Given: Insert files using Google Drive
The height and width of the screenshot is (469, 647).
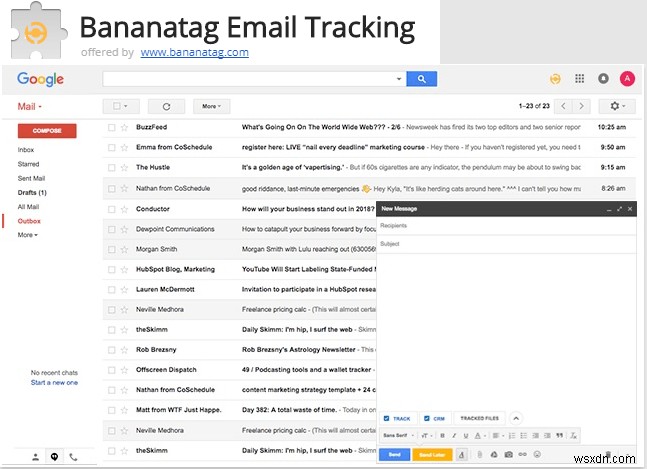Looking at the screenshot, I should point(494,455).
